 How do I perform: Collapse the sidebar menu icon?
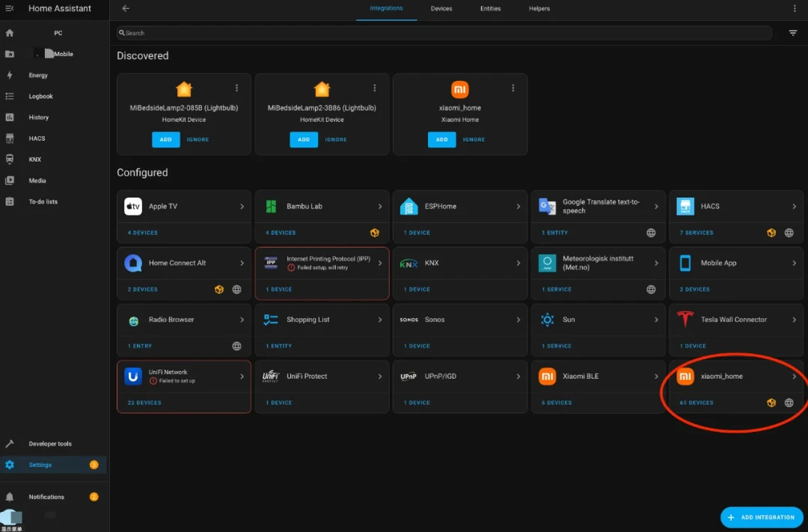click(x=9, y=8)
